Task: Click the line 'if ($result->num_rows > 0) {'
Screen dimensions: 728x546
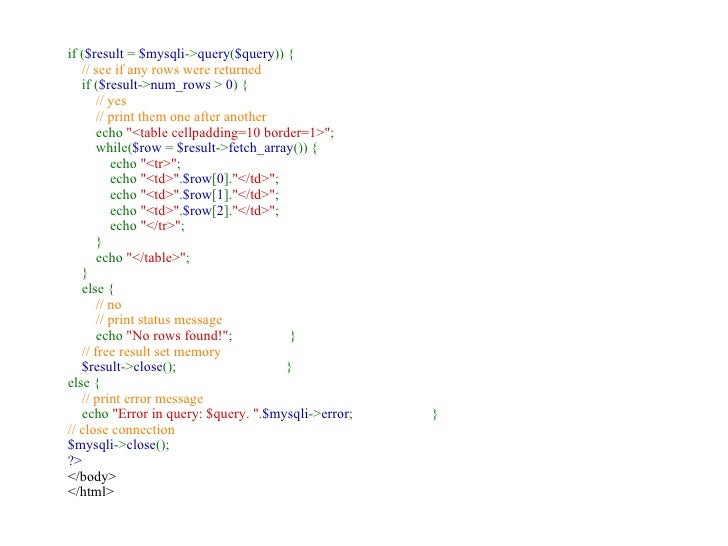Action: [164, 85]
